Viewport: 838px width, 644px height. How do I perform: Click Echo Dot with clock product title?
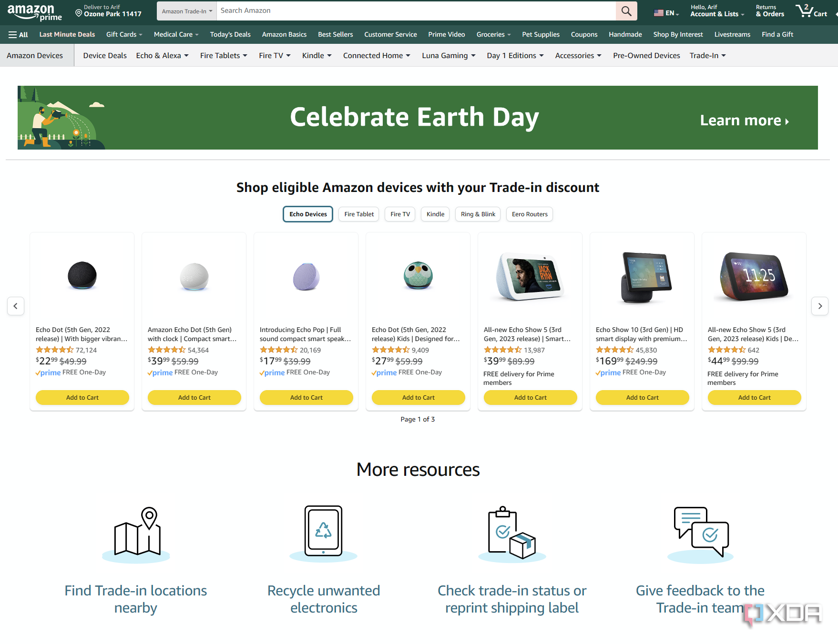[x=192, y=334]
